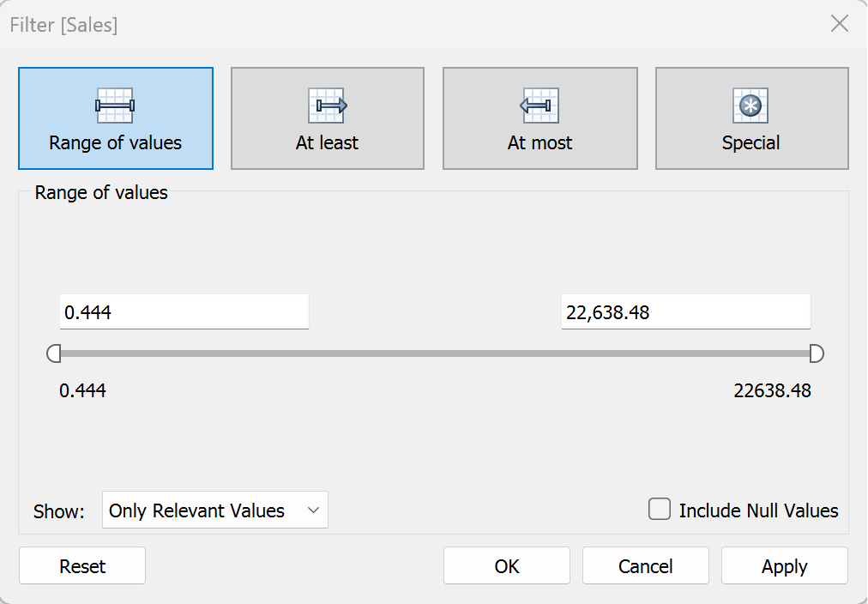Enable the Include Null Values checkbox

[660, 510]
